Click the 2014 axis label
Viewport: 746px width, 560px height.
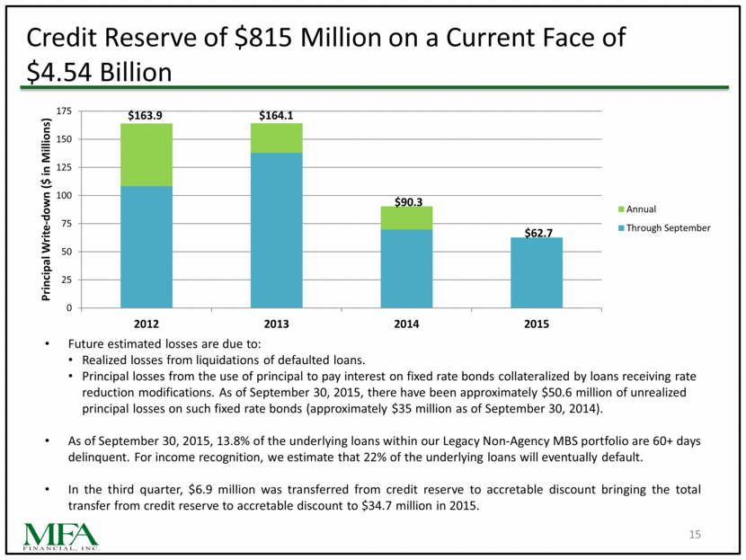point(406,324)
